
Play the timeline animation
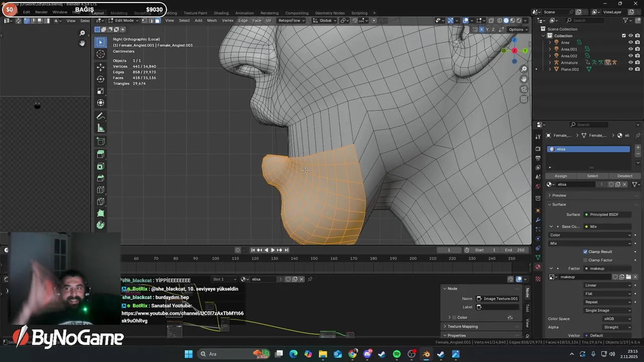273,250
